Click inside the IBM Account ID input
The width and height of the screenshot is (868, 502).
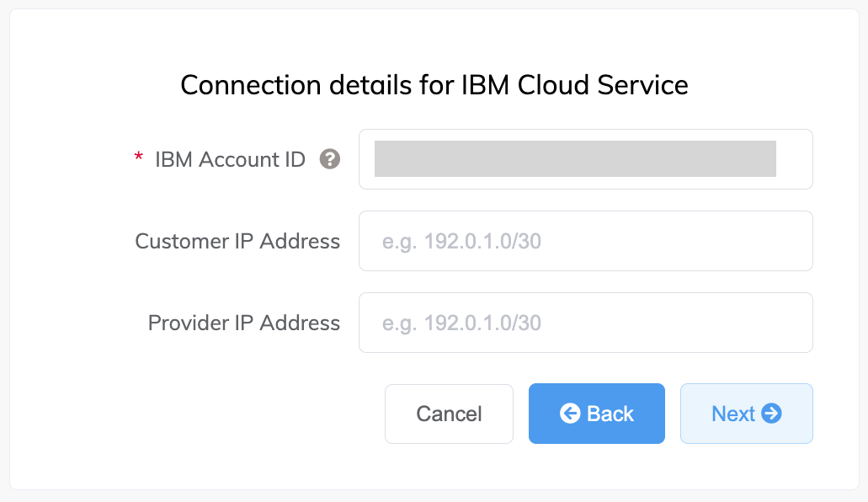586,159
